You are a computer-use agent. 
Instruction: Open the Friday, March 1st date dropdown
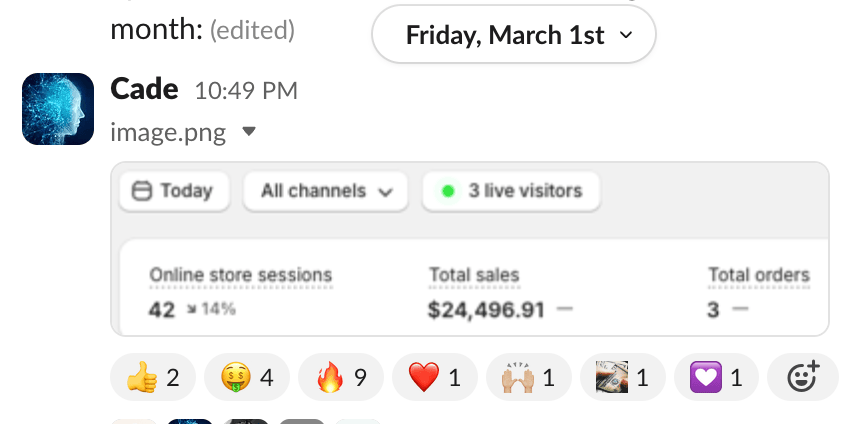(x=513, y=36)
